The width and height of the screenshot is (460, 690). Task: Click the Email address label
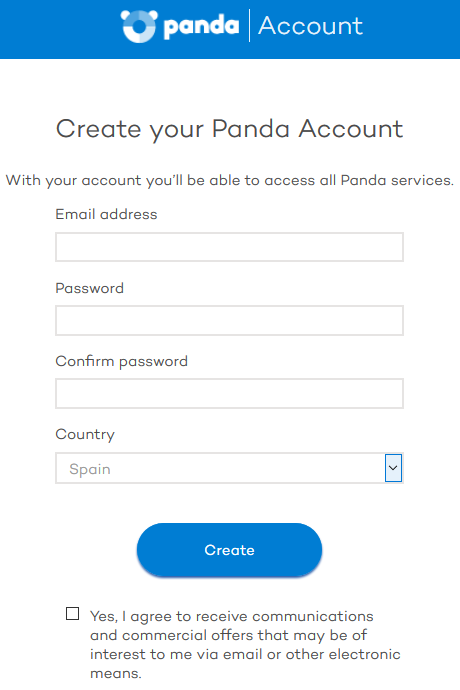tap(106, 214)
